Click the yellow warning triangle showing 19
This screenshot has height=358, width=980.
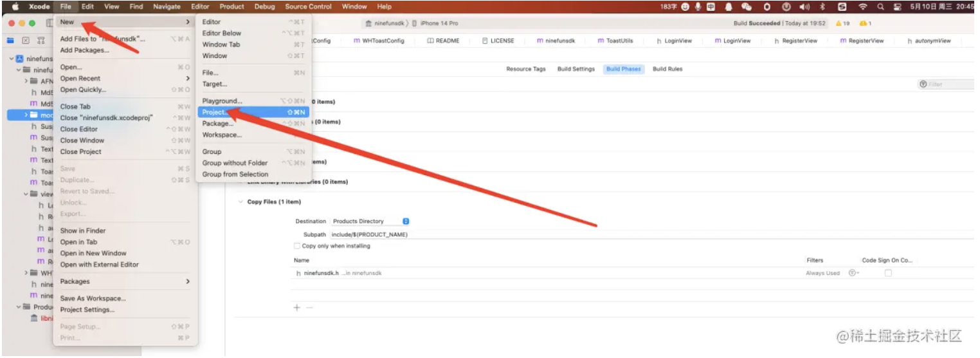[839, 23]
